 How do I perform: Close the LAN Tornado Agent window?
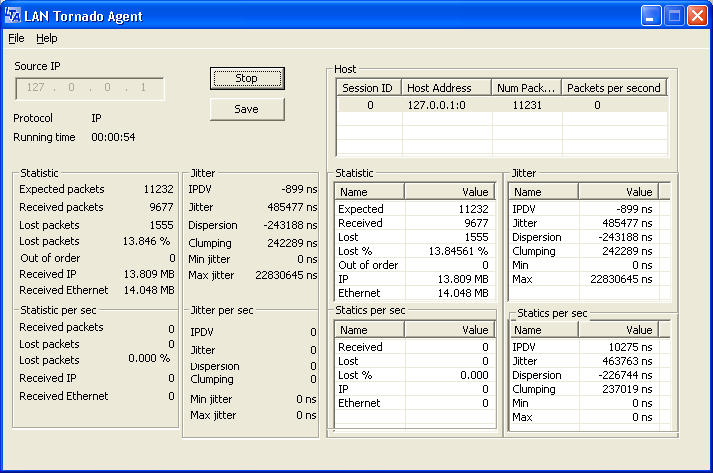698,16
